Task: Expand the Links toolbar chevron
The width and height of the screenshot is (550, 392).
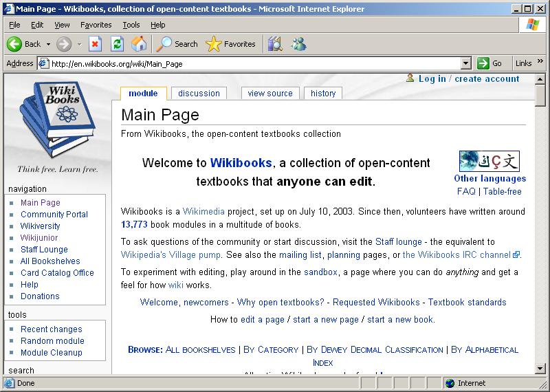Action: (540, 61)
